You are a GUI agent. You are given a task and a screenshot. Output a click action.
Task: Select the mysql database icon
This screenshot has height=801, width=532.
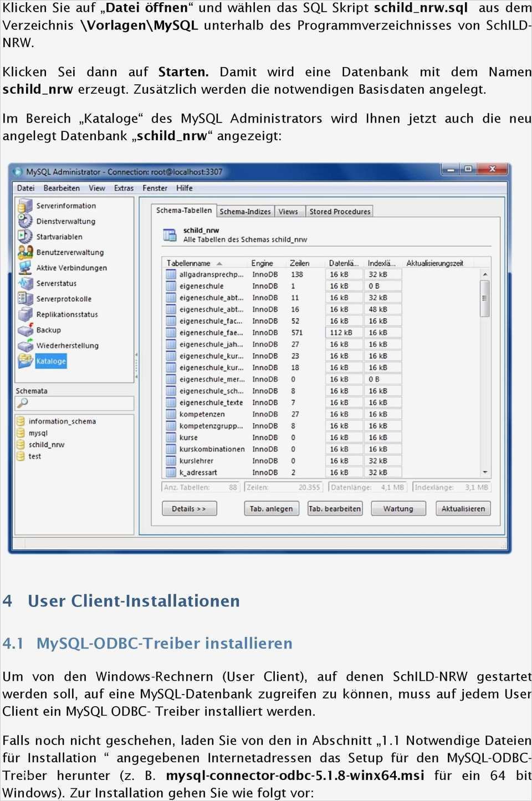pyautogui.click(x=21, y=433)
